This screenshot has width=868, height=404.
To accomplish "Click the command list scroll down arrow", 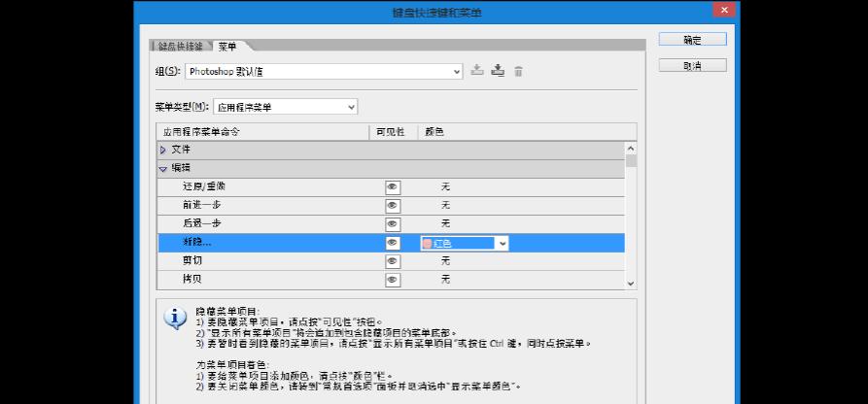I will 631,283.
